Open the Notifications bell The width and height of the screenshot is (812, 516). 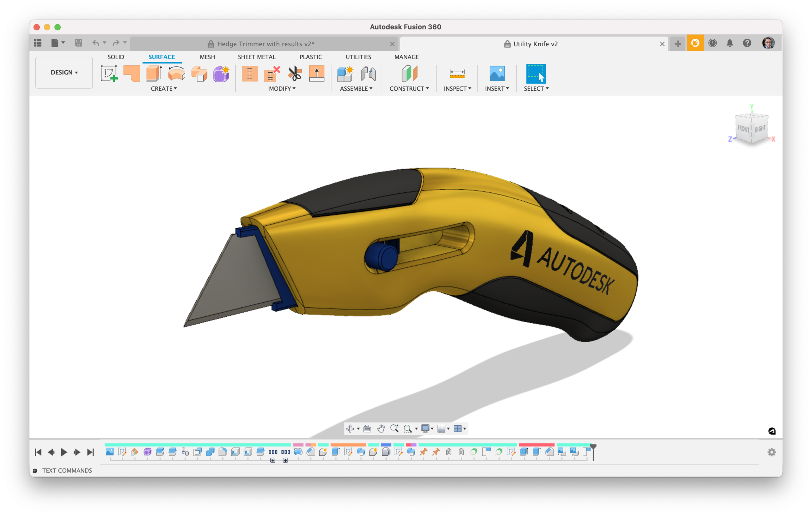pyautogui.click(x=730, y=43)
